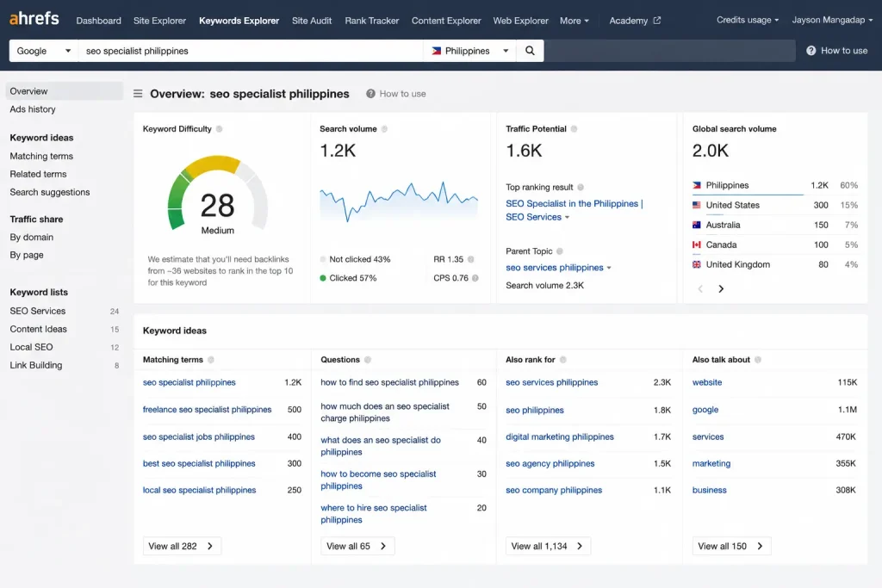Open the marketing also-talk-about term
The image size is (882, 588).
click(x=711, y=464)
